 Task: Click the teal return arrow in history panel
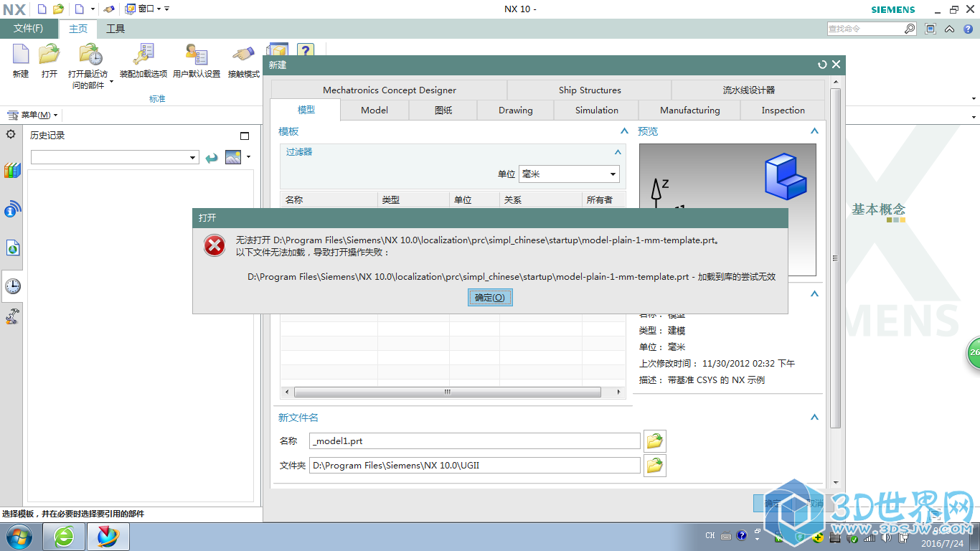point(212,158)
